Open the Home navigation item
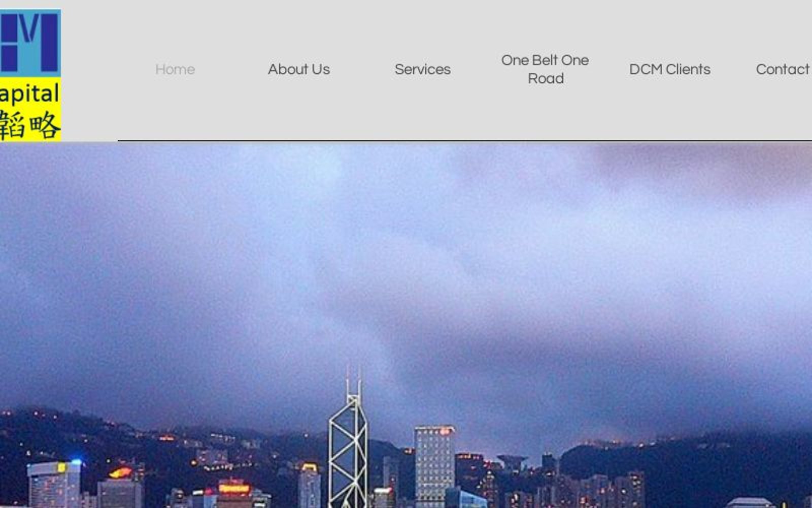812x508 pixels. [175, 69]
